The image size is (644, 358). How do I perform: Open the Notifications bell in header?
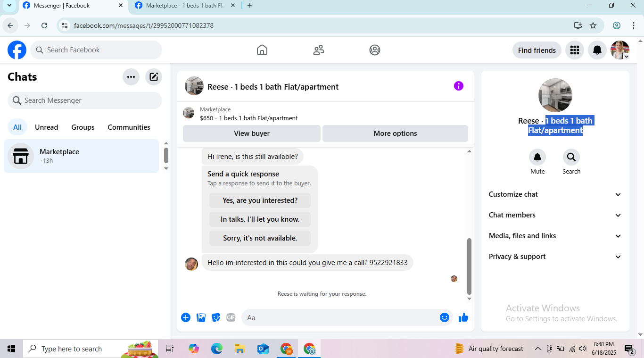click(x=597, y=50)
